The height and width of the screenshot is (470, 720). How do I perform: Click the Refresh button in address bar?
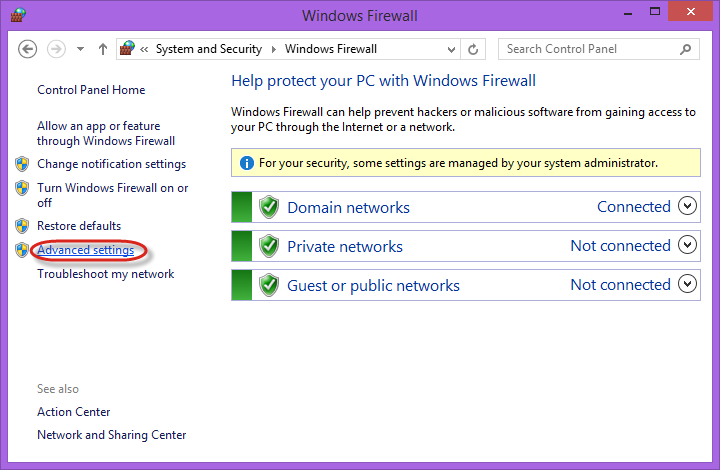pos(473,49)
